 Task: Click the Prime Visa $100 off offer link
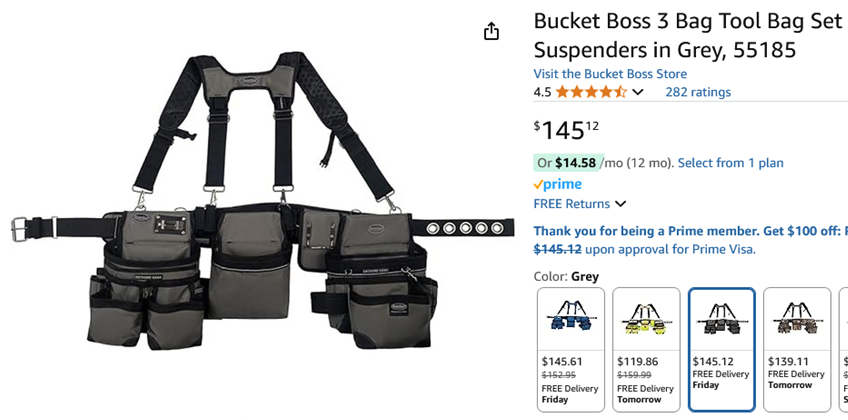tap(691, 231)
